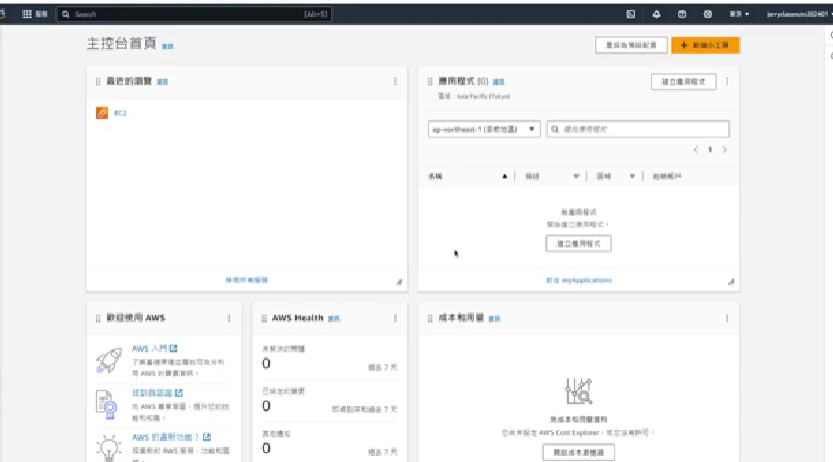833x462 pixels.
Task: Open info link of Cost and usage widget
Action: tap(494, 319)
